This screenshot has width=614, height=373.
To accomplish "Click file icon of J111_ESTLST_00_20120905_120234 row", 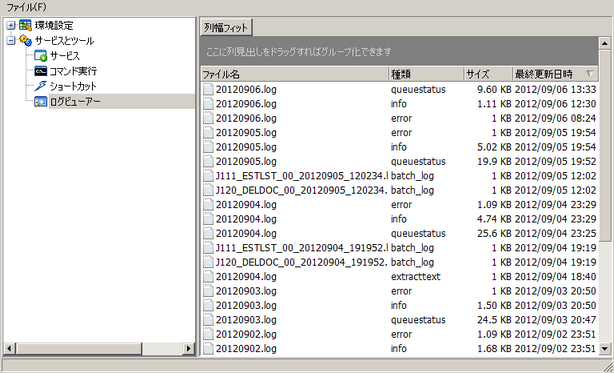I will 208,176.
